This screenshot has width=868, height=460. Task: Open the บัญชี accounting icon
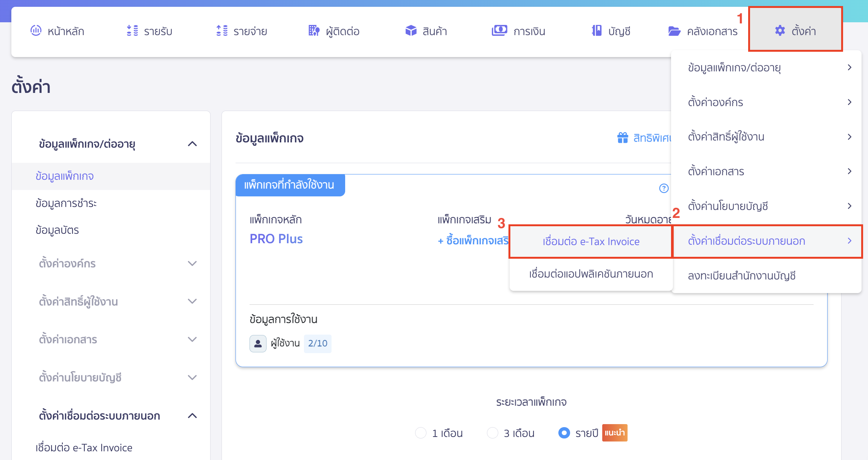597,31
